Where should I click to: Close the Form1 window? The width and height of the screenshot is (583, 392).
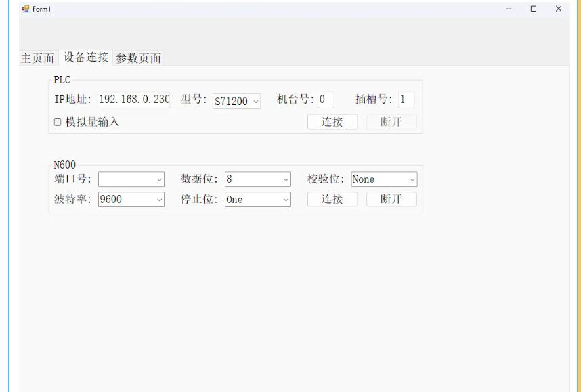tap(559, 9)
